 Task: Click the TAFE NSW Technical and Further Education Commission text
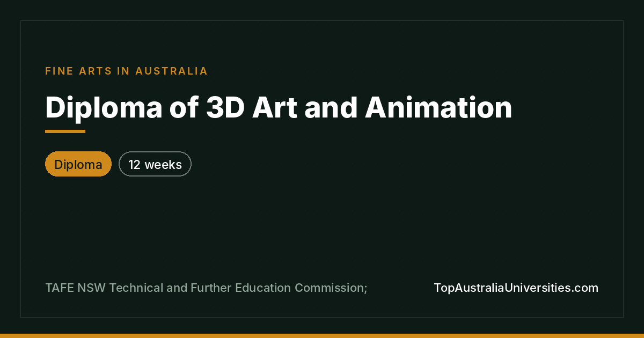(x=206, y=288)
